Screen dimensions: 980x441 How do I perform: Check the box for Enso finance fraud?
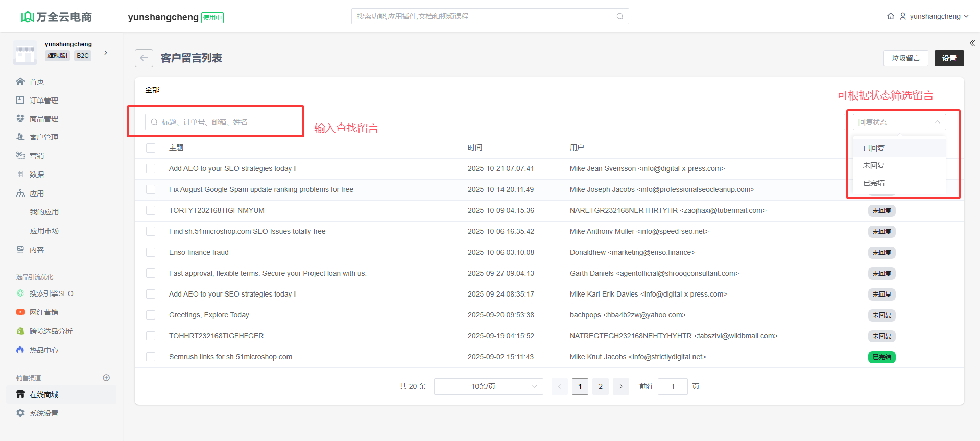click(x=151, y=252)
